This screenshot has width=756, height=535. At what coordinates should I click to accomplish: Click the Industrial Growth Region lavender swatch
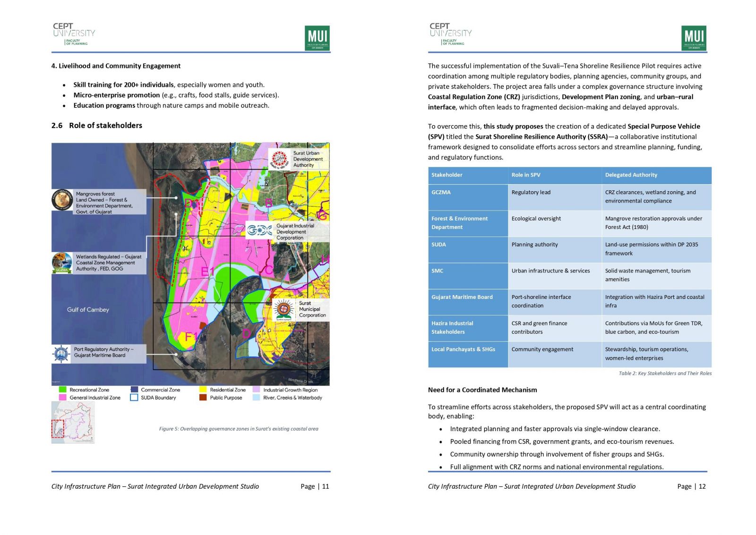point(256,390)
